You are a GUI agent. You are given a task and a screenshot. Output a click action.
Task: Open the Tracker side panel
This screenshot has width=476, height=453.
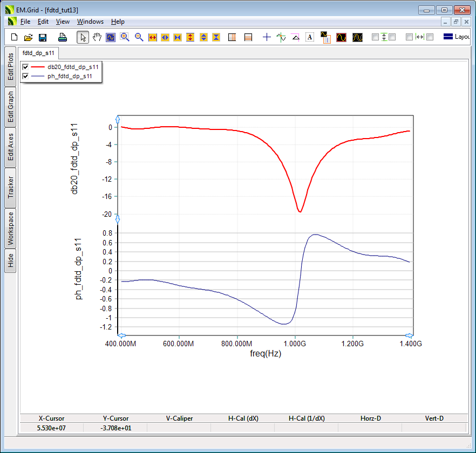click(10, 187)
